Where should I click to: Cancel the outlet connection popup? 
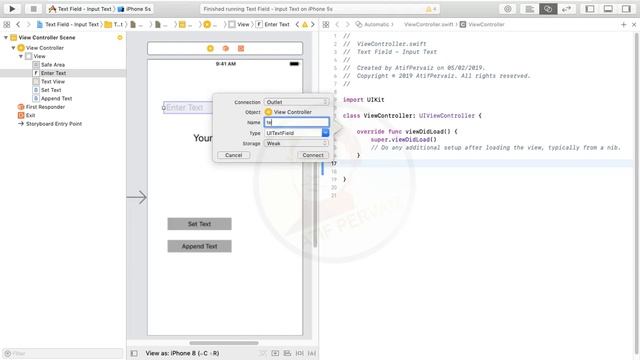click(233, 155)
